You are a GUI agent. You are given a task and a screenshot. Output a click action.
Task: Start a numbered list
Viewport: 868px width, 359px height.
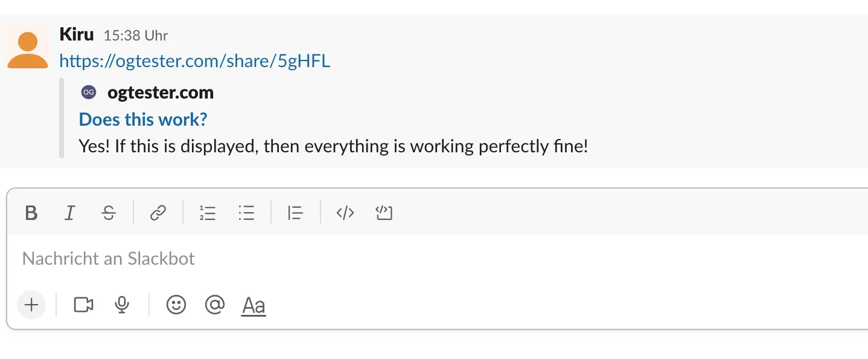(x=208, y=213)
